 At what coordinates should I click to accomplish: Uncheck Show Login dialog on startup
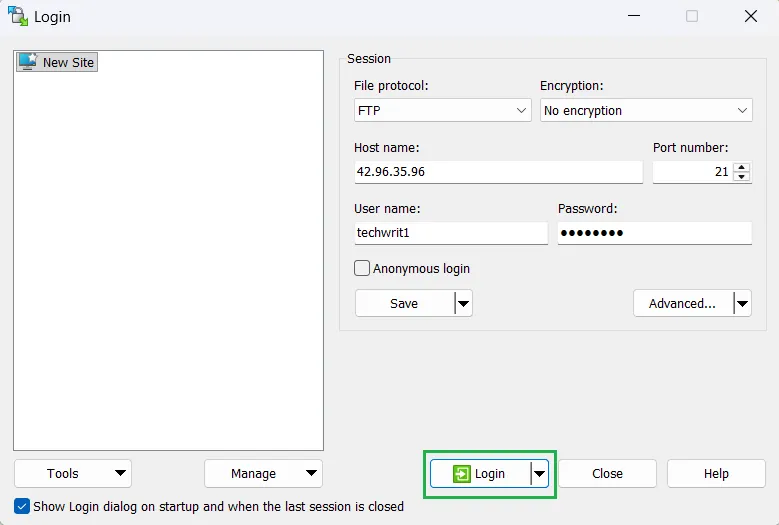click(x=22, y=507)
